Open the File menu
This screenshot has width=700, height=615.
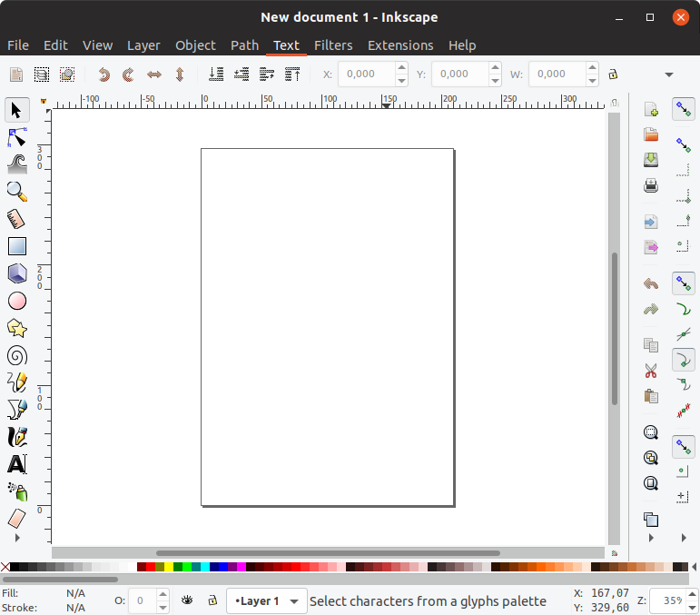18,45
